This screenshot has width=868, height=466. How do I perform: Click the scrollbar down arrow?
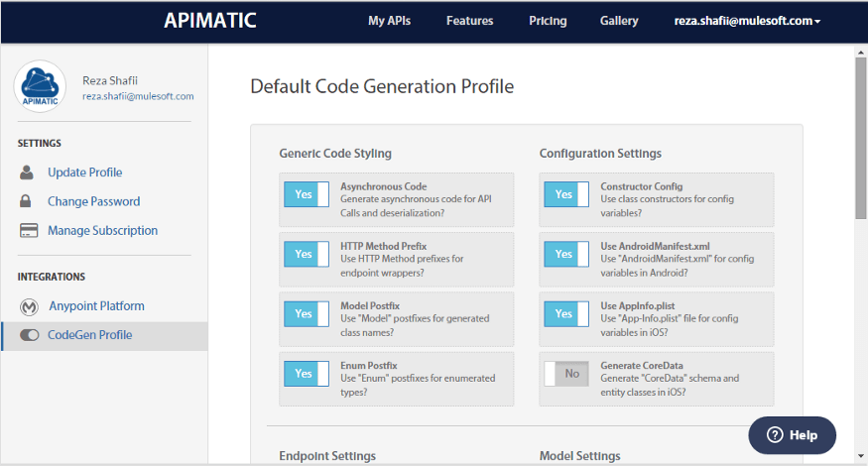click(861, 456)
